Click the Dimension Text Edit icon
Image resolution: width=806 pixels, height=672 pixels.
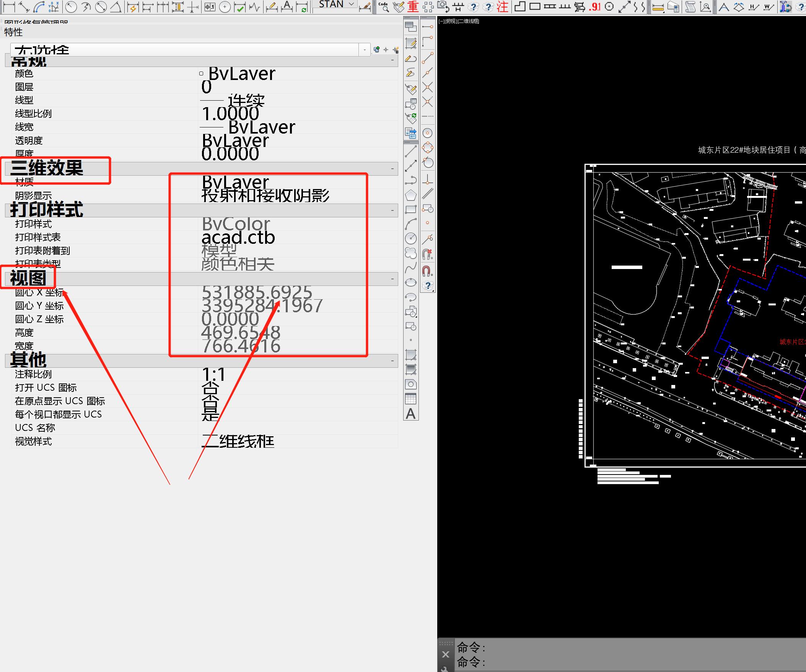click(287, 7)
